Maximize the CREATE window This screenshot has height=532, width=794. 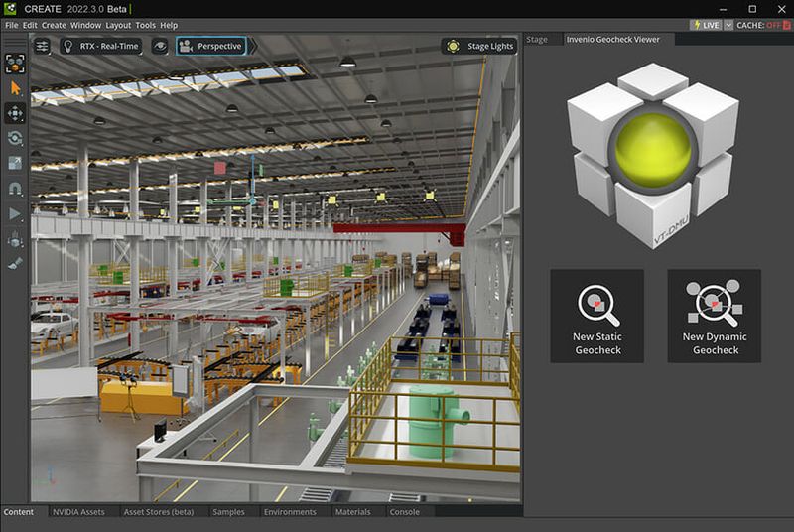tap(752, 9)
